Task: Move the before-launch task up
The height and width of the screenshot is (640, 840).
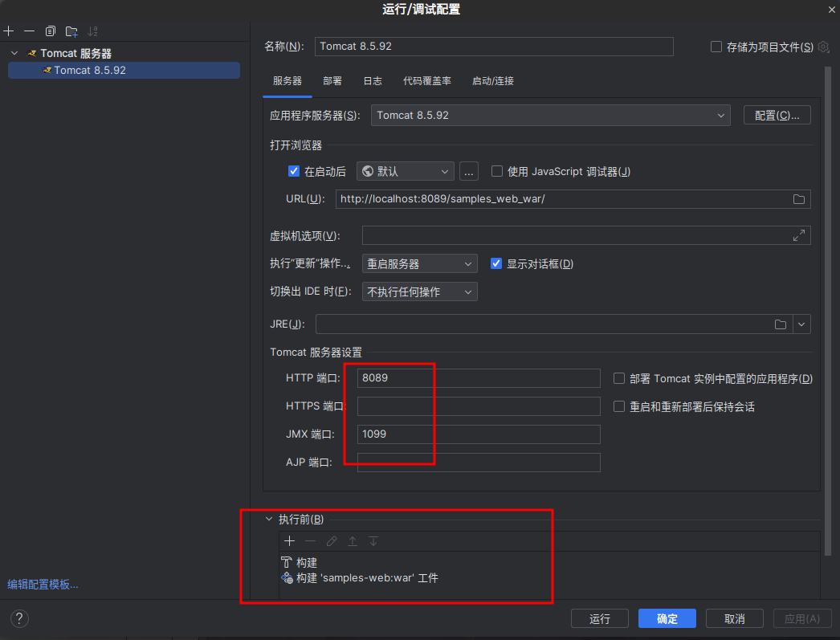Action: click(x=353, y=541)
